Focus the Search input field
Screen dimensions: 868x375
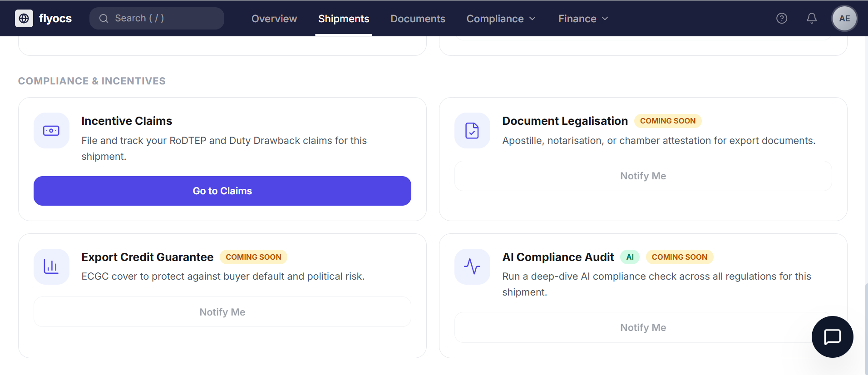(157, 18)
